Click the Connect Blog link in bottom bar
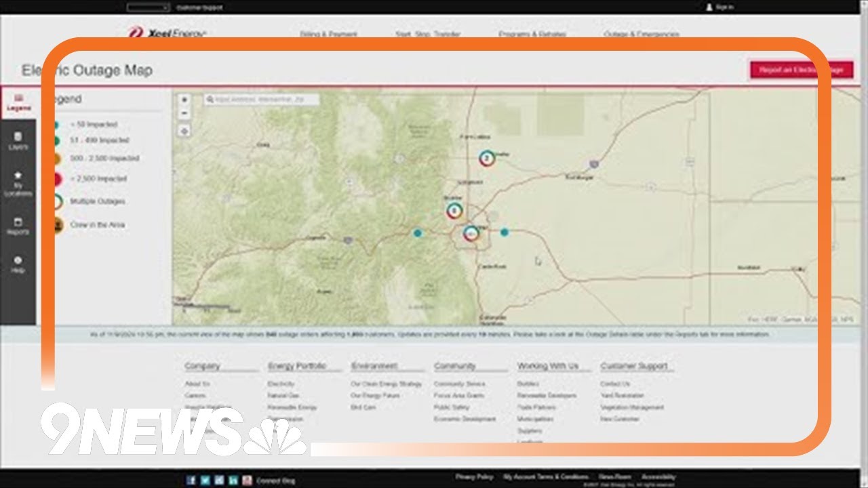The image size is (868, 488). pos(276,481)
